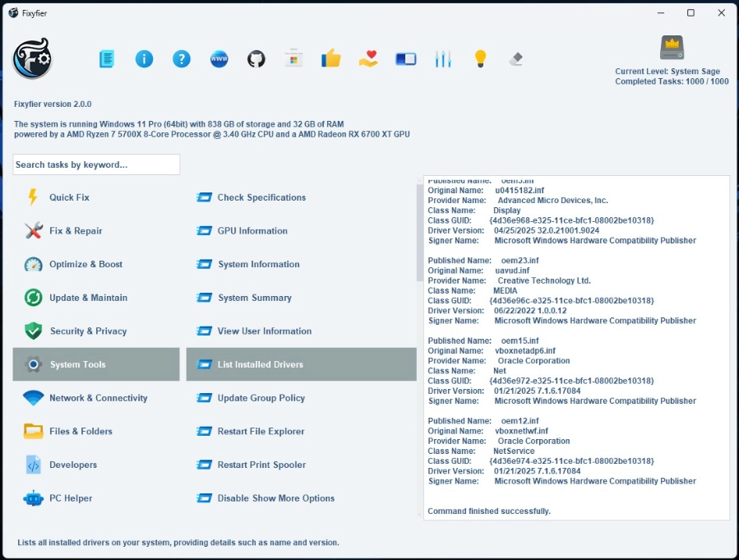Click 'Advanced Micro Devices, Inc.' provider text

point(553,201)
